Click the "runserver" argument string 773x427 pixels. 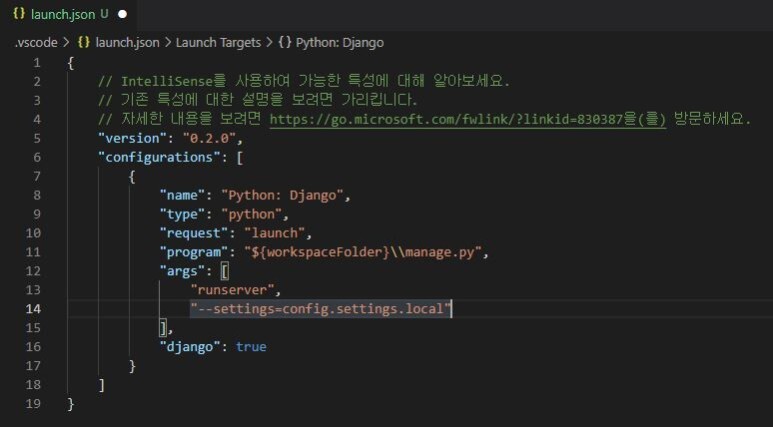(232, 290)
